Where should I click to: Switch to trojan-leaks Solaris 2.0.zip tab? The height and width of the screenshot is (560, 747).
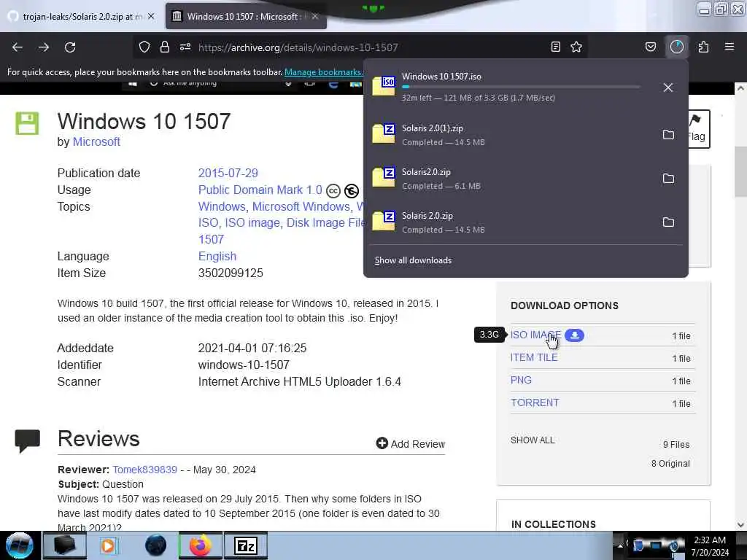82,17
